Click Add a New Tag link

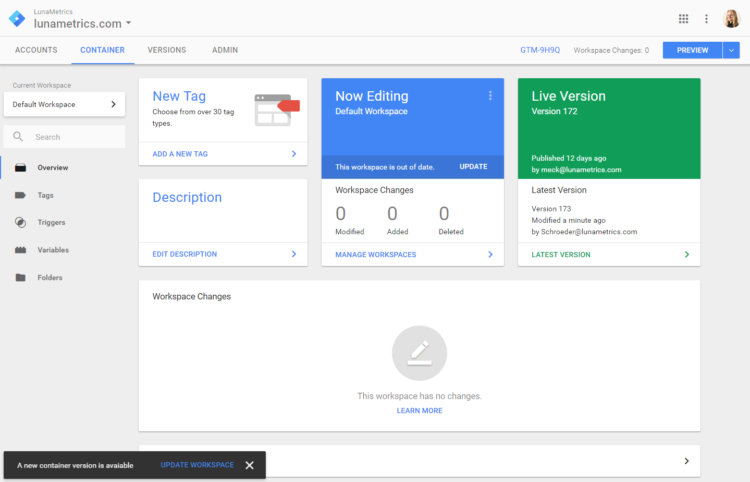[180, 153]
